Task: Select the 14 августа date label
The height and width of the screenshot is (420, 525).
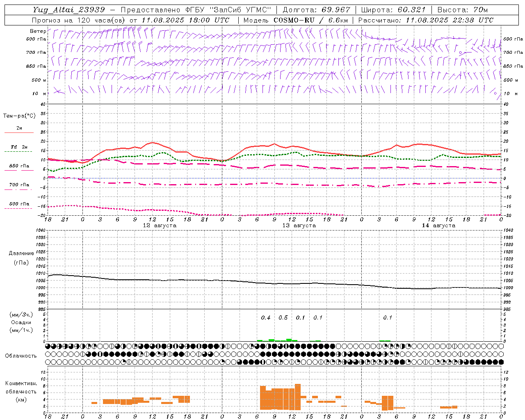Action: pyautogui.click(x=438, y=226)
